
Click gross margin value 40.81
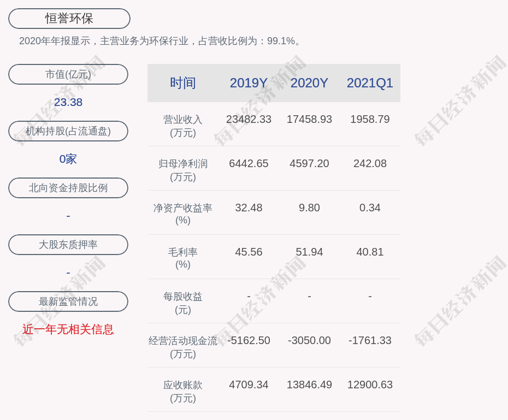(370, 252)
